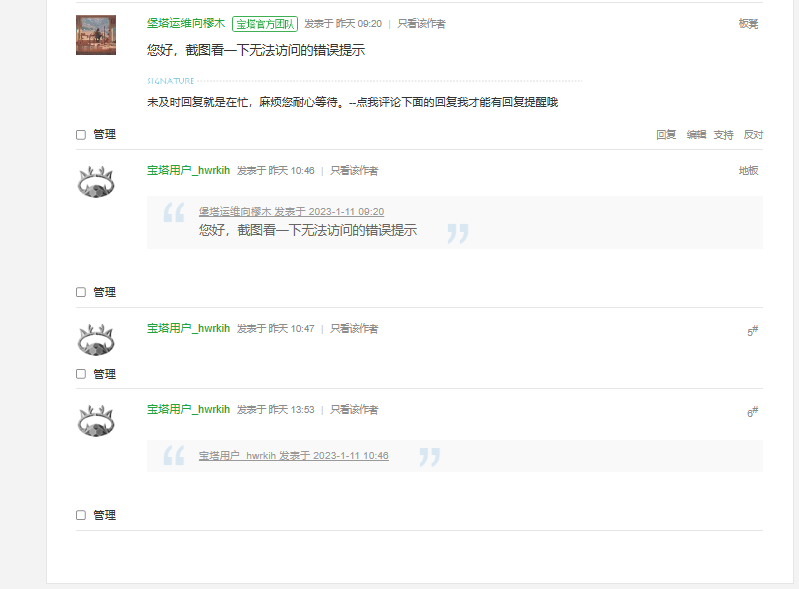Click the 发表于 昨天 09:20 timestamp
The width and height of the screenshot is (799, 589).
(343, 24)
